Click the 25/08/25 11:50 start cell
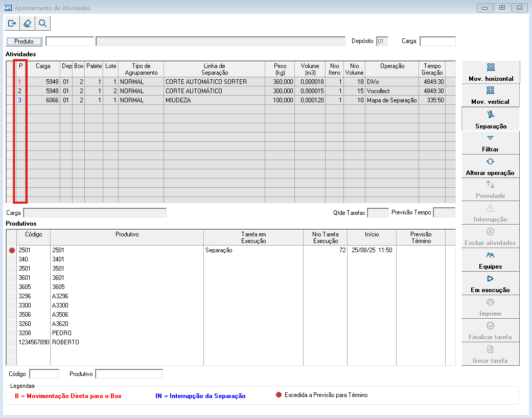The image size is (532, 418). pyautogui.click(x=372, y=250)
